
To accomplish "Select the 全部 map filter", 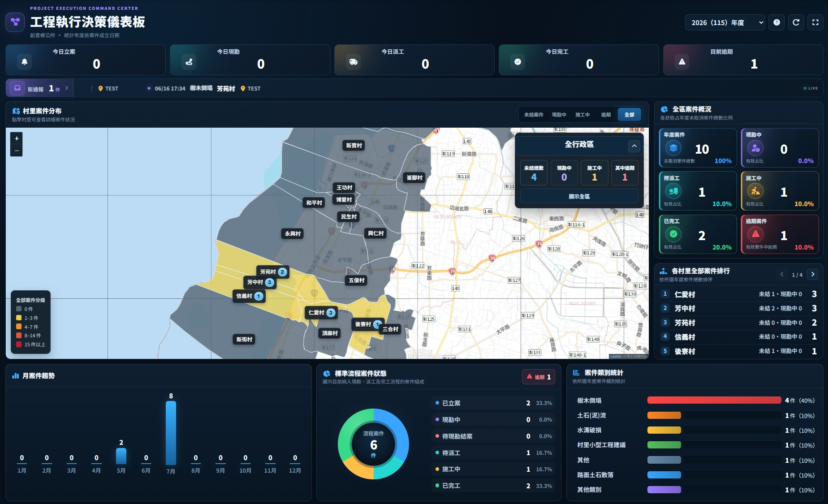I will pyautogui.click(x=630, y=115).
